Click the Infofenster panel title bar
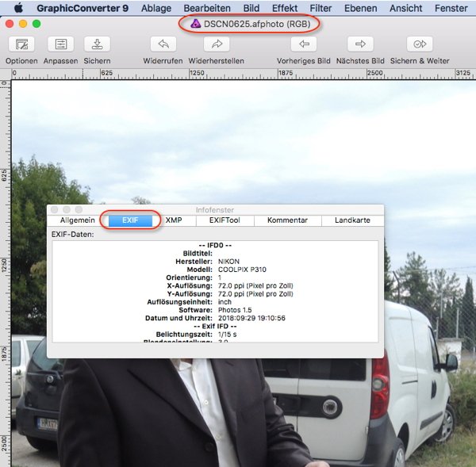 click(x=215, y=209)
